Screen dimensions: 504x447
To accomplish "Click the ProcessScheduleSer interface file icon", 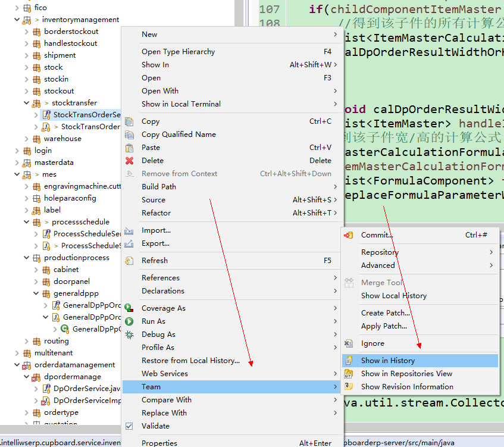I will [46, 234].
